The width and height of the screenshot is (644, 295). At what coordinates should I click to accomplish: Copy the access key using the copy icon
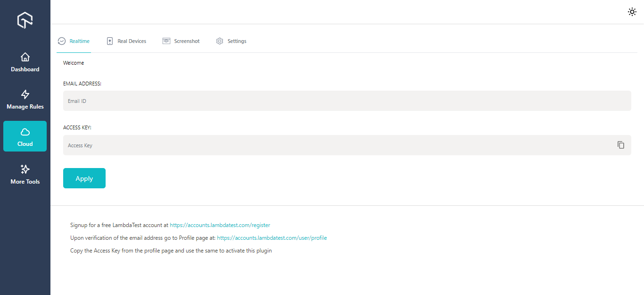[621, 145]
